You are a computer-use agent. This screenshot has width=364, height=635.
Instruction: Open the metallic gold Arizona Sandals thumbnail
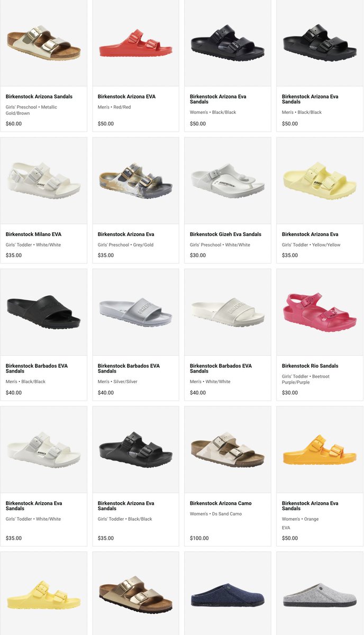pos(43,43)
